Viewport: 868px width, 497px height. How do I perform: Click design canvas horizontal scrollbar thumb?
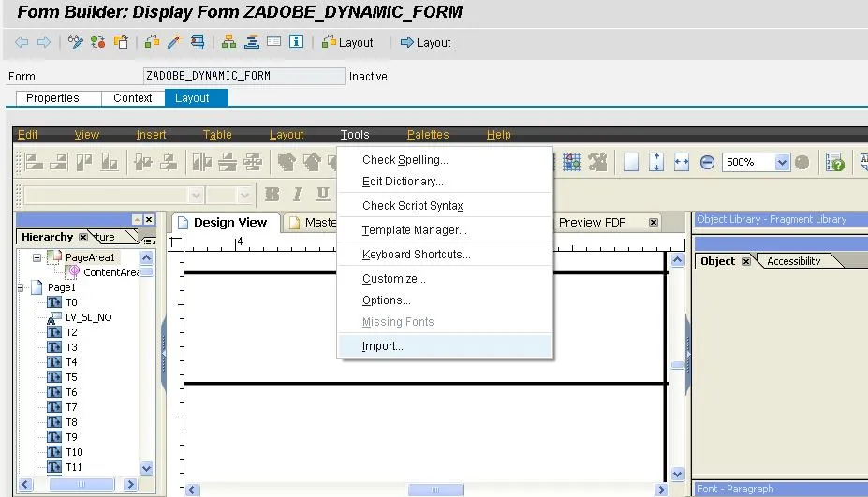(x=435, y=490)
